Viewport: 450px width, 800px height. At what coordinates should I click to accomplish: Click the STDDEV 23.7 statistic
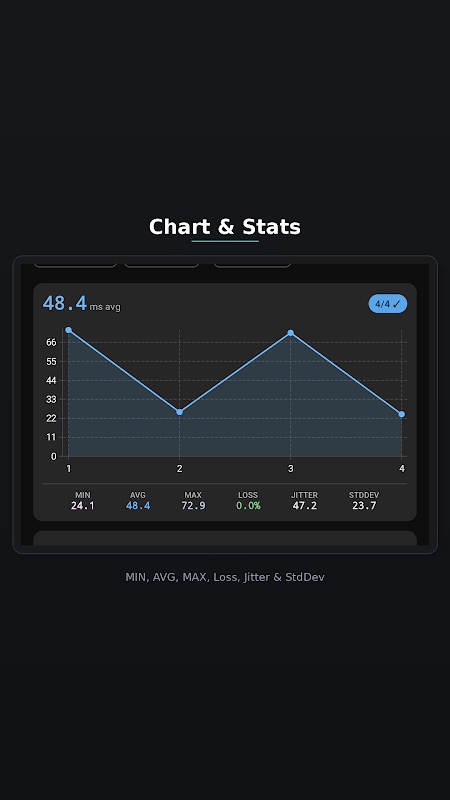[364, 501]
